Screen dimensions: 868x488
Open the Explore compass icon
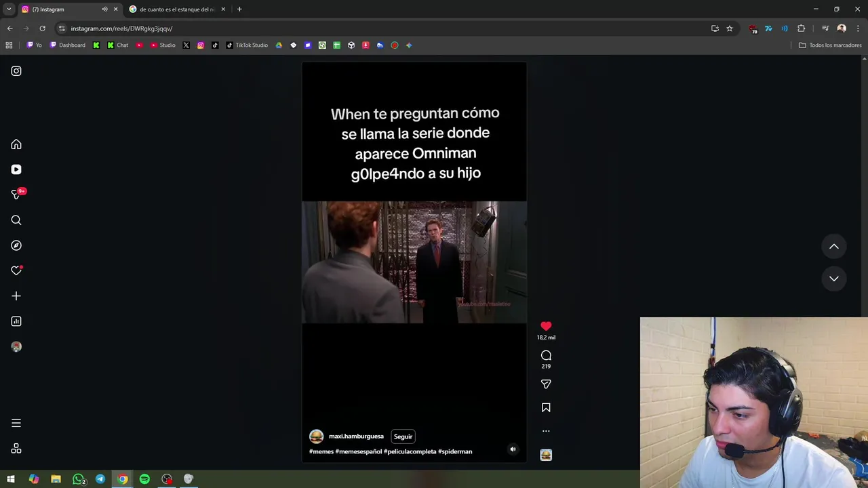tap(16, 245)
